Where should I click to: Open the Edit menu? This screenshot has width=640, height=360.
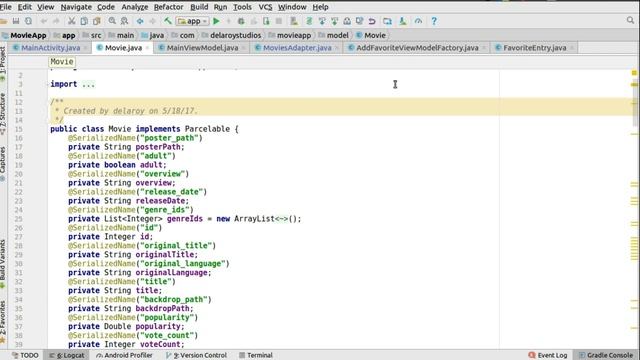pyautogui.click(x=24, y=7)
